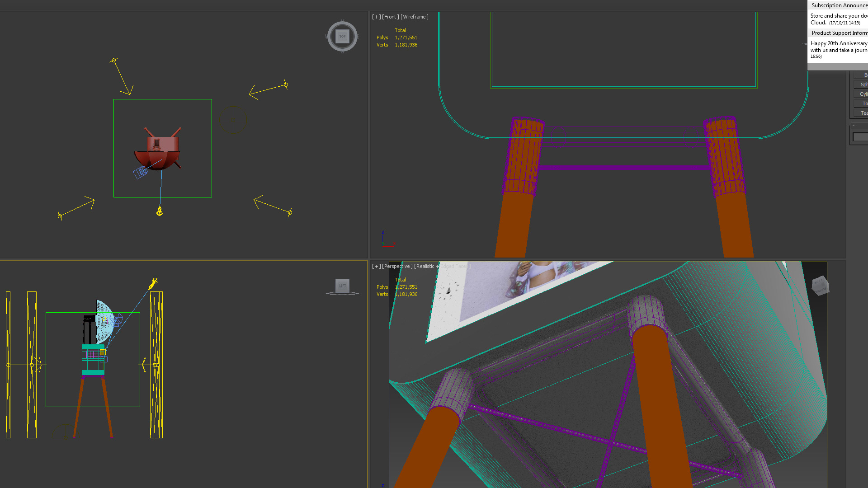Select the lower-left yellow light arrow

point(76,207)
